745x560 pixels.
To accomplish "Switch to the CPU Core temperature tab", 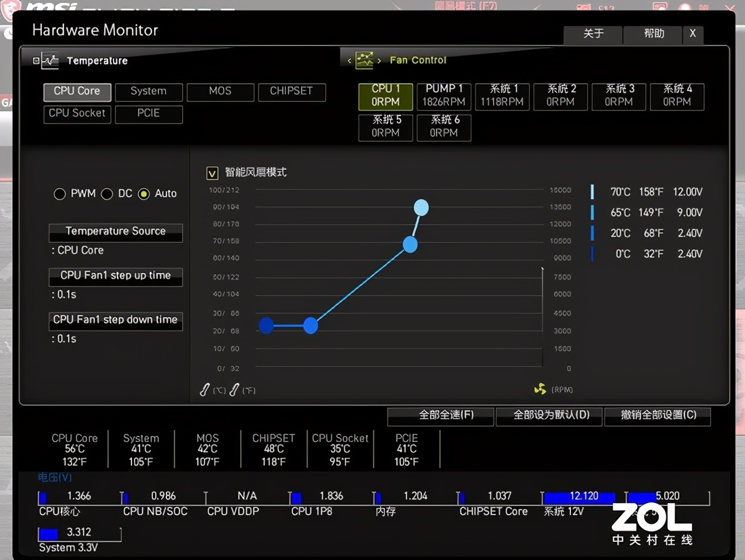I will [77, 92].
